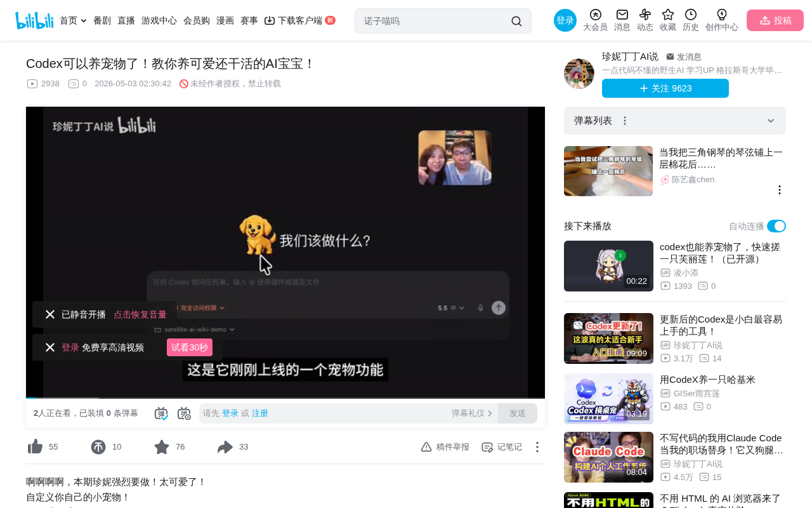Expand the 弹幕列表 panel chevron
812x508 pixels.
[771, 121]
